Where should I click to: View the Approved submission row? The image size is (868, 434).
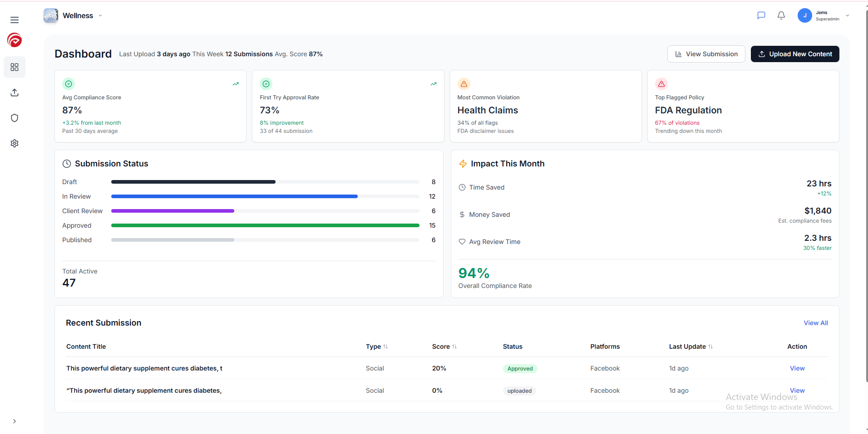(797, 368)
